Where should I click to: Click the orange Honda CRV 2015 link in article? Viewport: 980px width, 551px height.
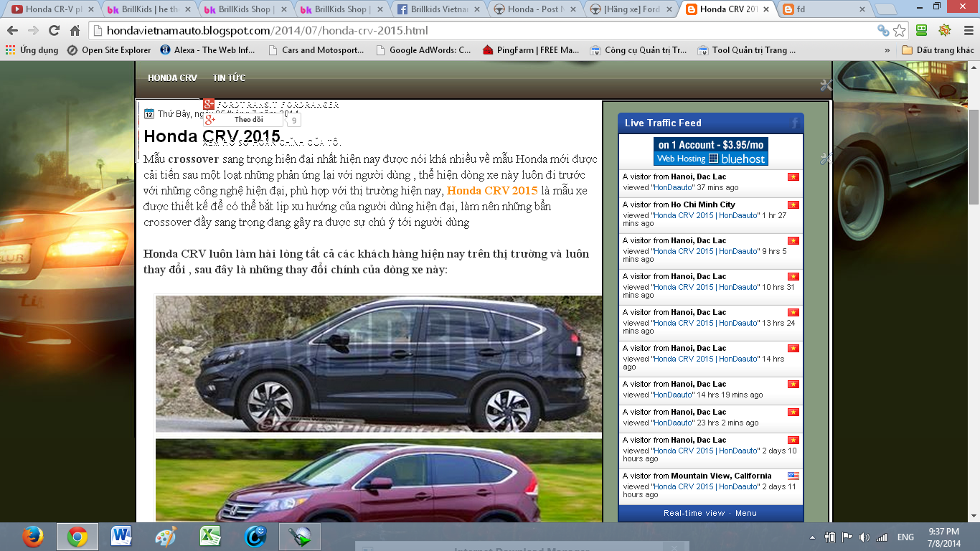492,191
